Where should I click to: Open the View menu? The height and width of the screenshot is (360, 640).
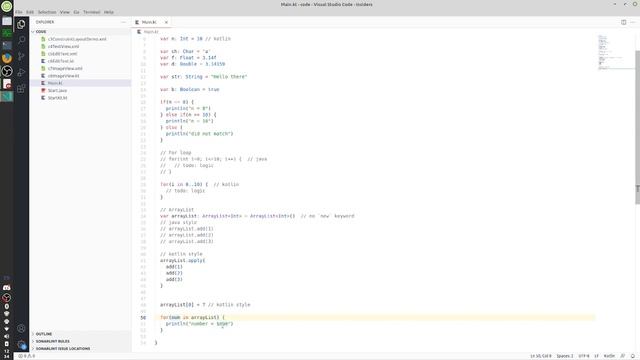click(64, 12)
